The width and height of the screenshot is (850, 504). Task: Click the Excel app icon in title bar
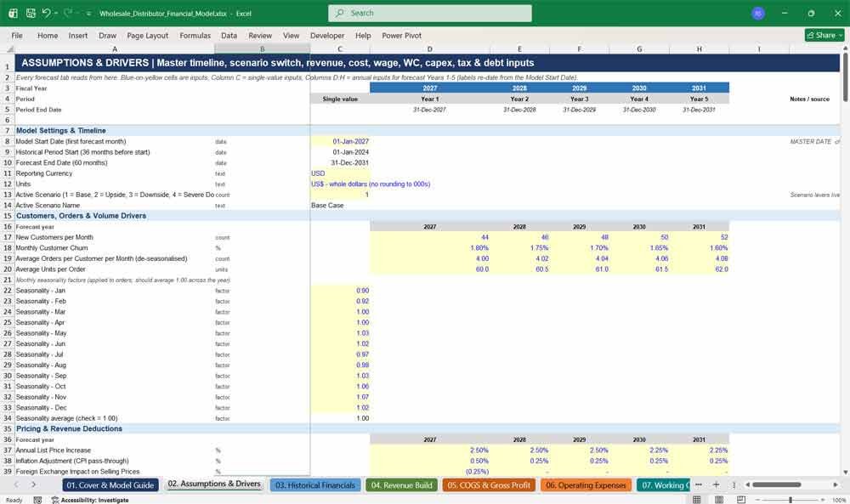[x=13, y=13]
